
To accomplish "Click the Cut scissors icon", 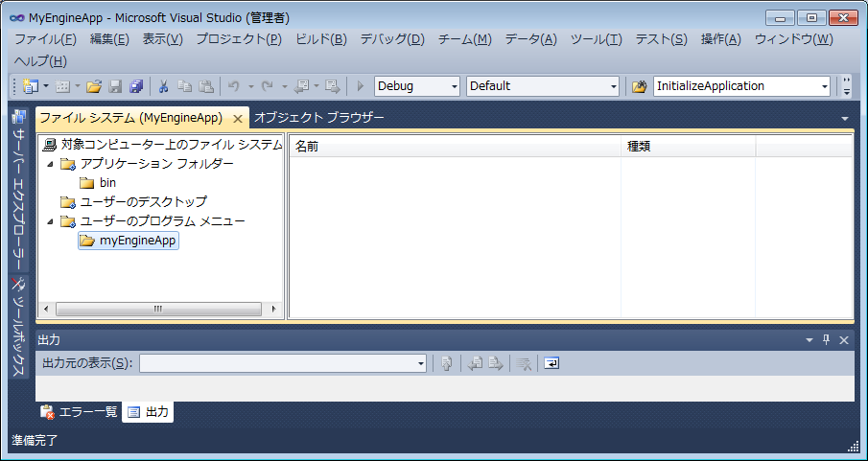I will coord(163,86).
